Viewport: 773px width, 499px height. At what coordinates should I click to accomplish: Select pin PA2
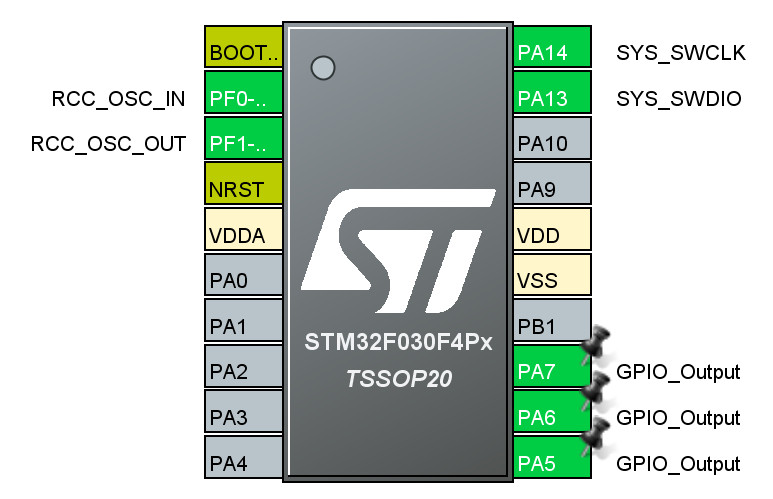pos(244,366)
